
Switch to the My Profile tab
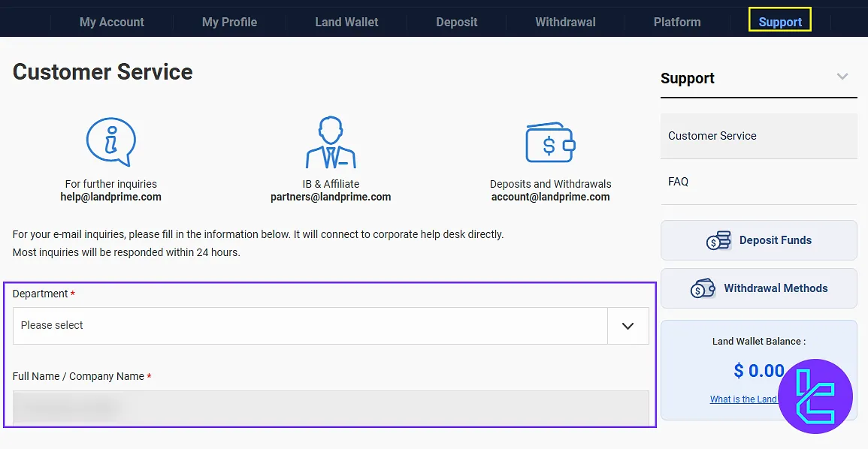[229, 22]
